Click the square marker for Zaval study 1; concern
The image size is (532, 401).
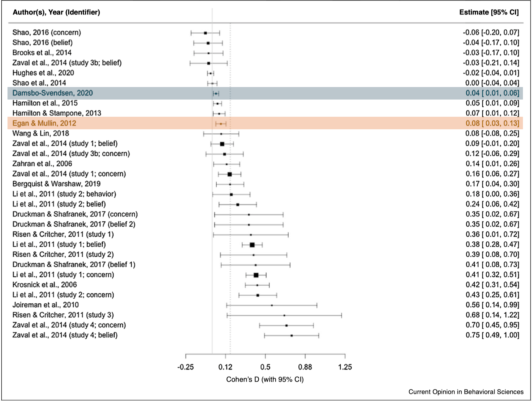pos(230,174)
